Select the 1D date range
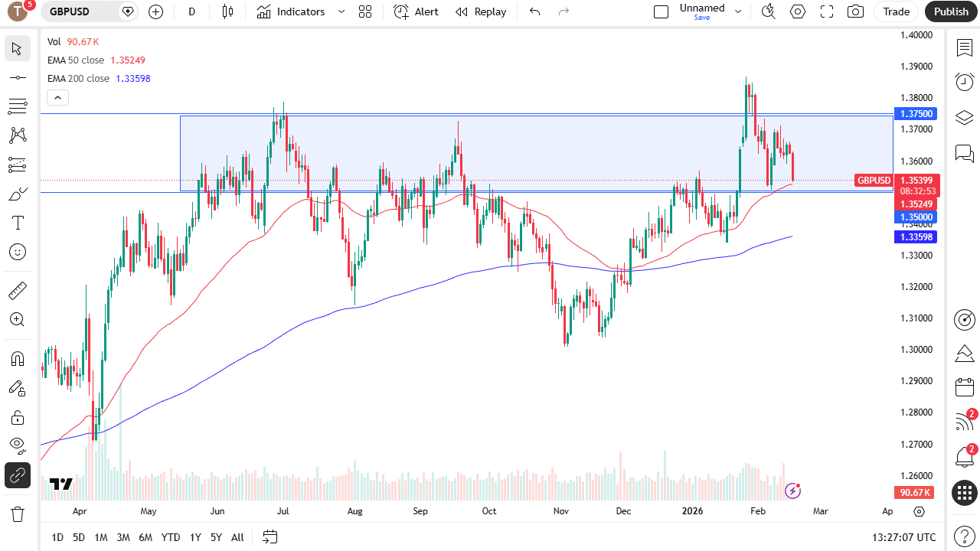Screen dimensions: 980x551 pos(57,537)
